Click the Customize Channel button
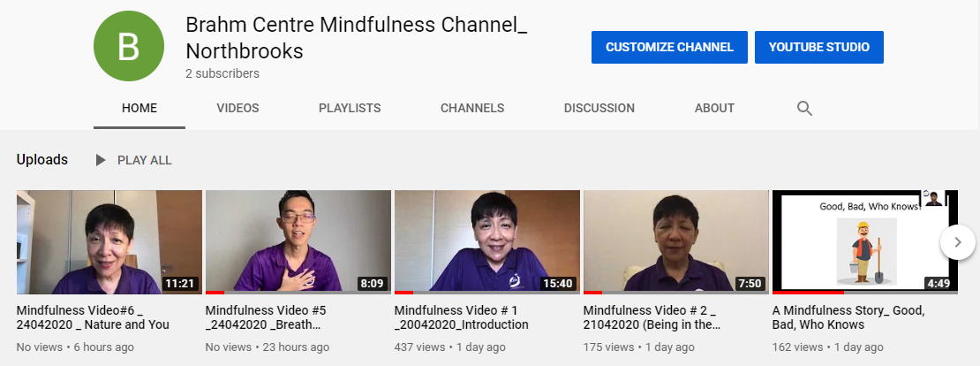Screen dimensions: 980x366 (x=669, y=47)
